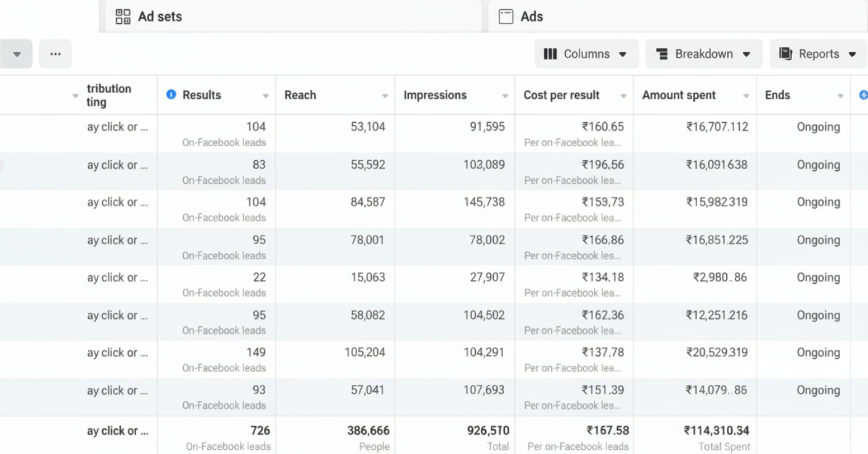Open the Reach column header arrow
The image size is (868, 454).
[x=385, y=96]
